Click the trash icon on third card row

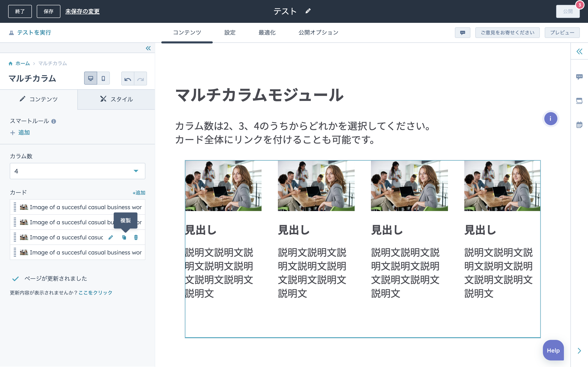coord(136,237)
